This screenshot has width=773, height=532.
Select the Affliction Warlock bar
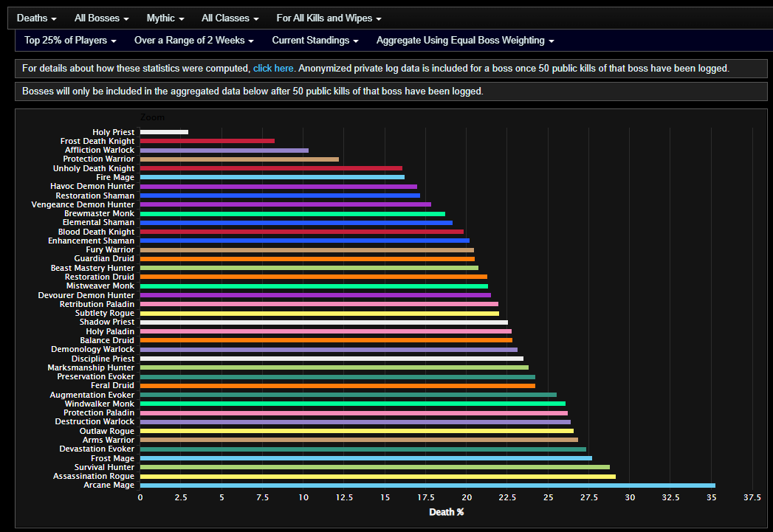click(224, 151)
